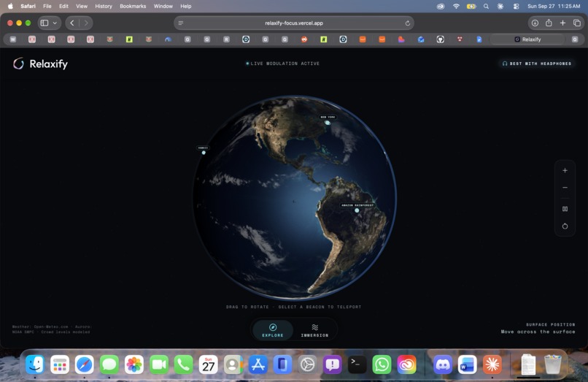Open Control Center in the menu bar
Viewport: 588px width, 382px height.
point(516,6)
